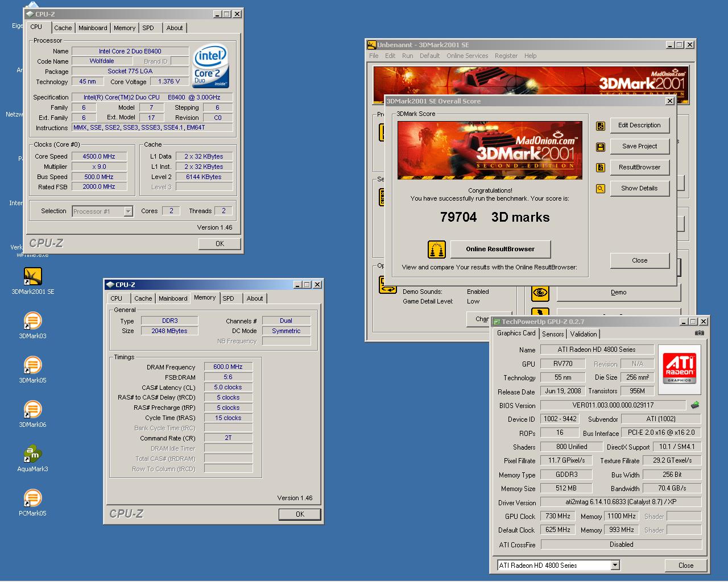Open Mainboard tab in top CPU-Z window

point(93,28)
